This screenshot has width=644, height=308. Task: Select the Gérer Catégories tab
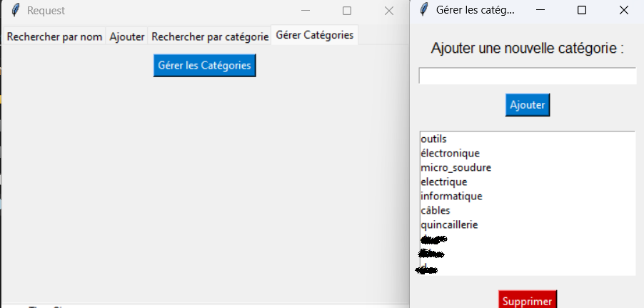(x=314, y=36)
